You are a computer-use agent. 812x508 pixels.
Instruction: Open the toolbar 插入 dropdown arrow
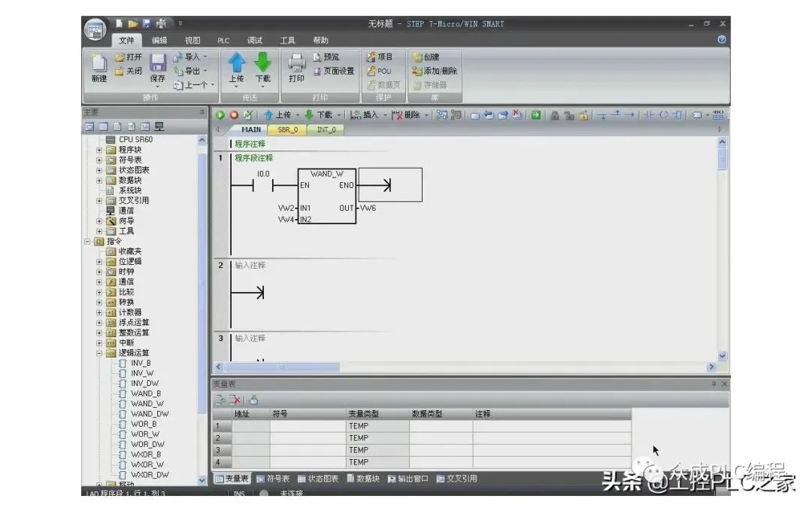385,115
